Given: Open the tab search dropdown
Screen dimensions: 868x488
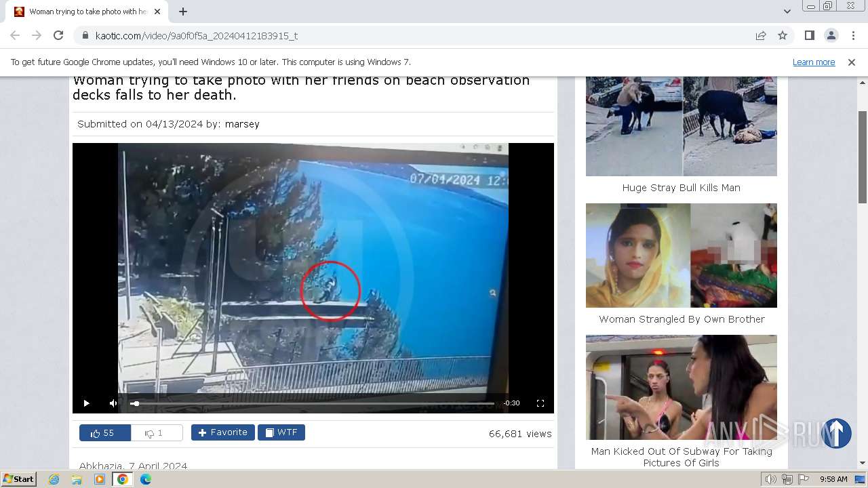Looking at the screenshot, I should click(x=787, y=12).
